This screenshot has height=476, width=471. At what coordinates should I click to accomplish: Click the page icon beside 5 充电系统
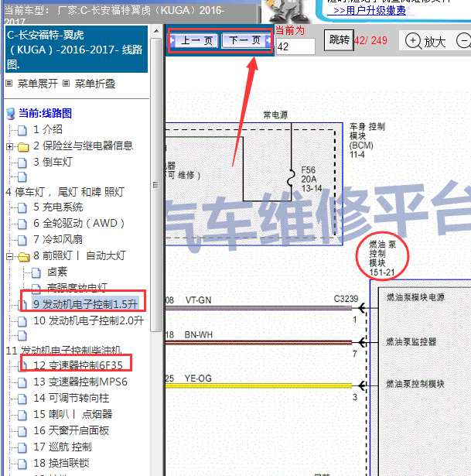[x=22, y=207]
